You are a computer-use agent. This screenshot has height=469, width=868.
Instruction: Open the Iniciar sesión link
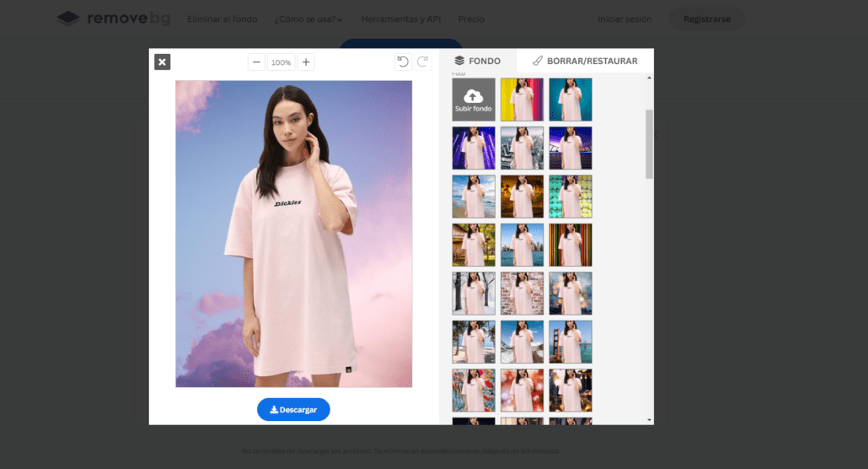click(x=624, y=19)
